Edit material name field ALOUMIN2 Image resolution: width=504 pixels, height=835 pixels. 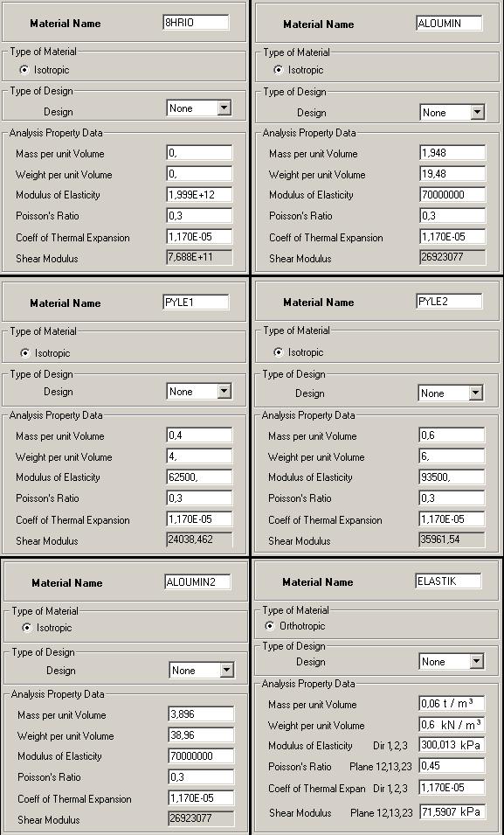198,581
